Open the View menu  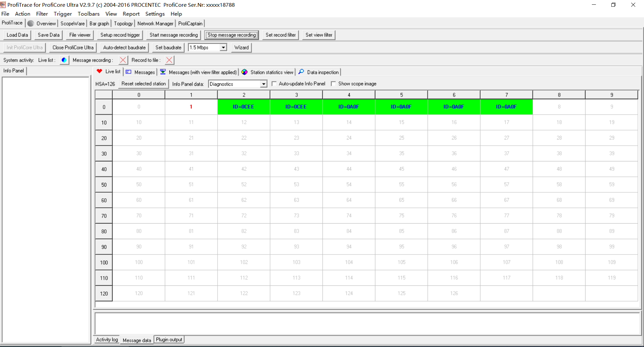tap(111, 14)
